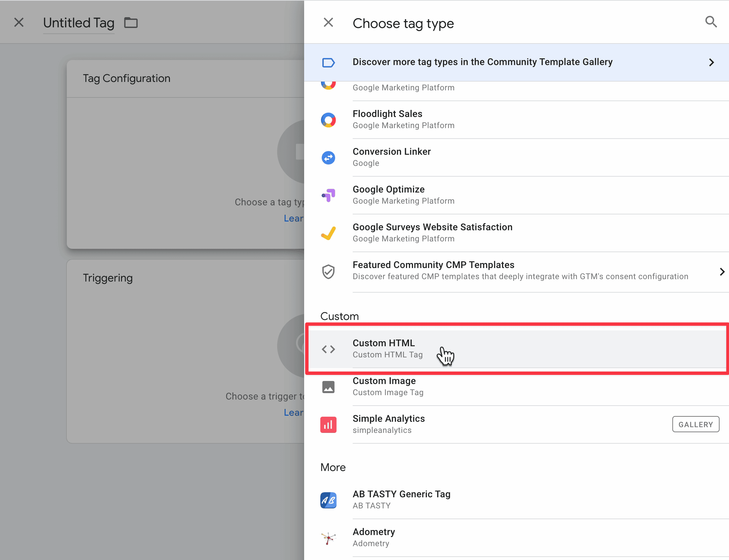Screen dimensions: 729x560
Task: Click the AB TASTY logo icon
Action: point(328,500)
